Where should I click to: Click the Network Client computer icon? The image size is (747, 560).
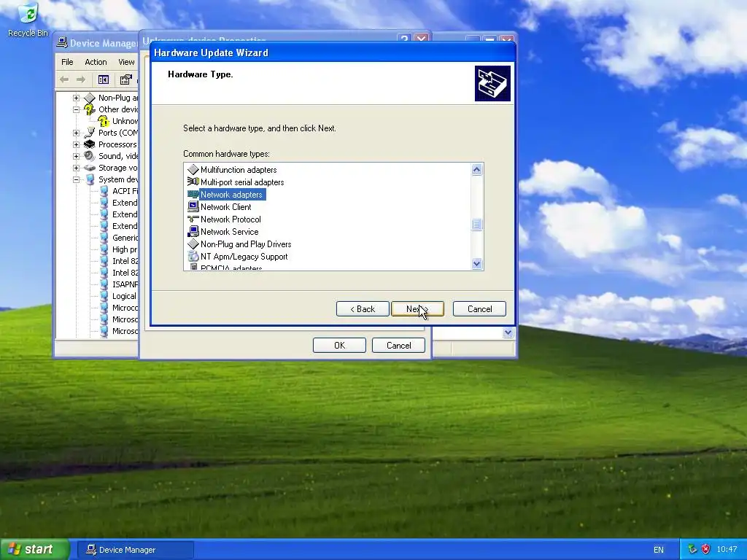(x=193, y=206)
